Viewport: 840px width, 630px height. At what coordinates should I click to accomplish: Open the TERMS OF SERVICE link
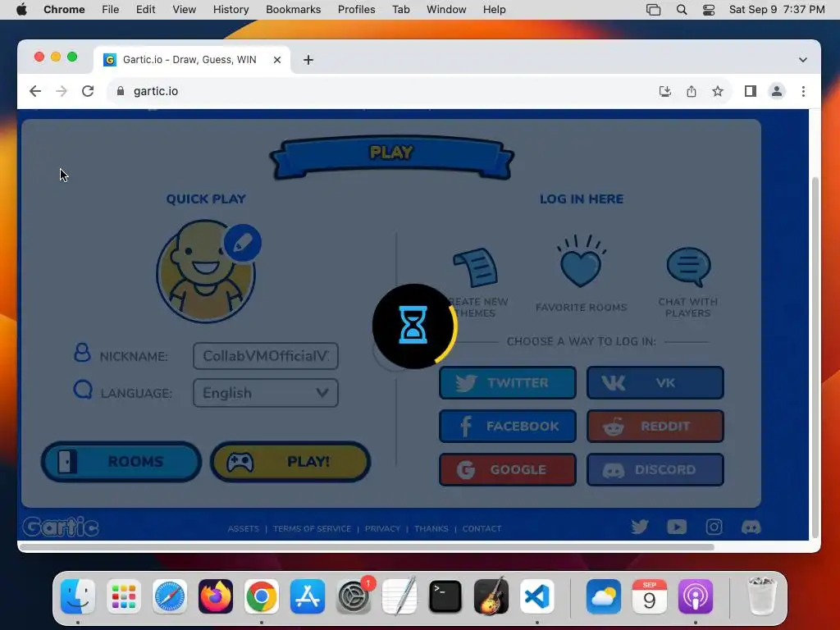(312, 529)
